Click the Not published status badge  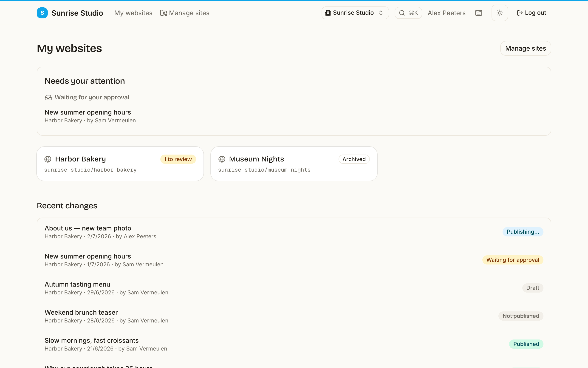[521, 316]
